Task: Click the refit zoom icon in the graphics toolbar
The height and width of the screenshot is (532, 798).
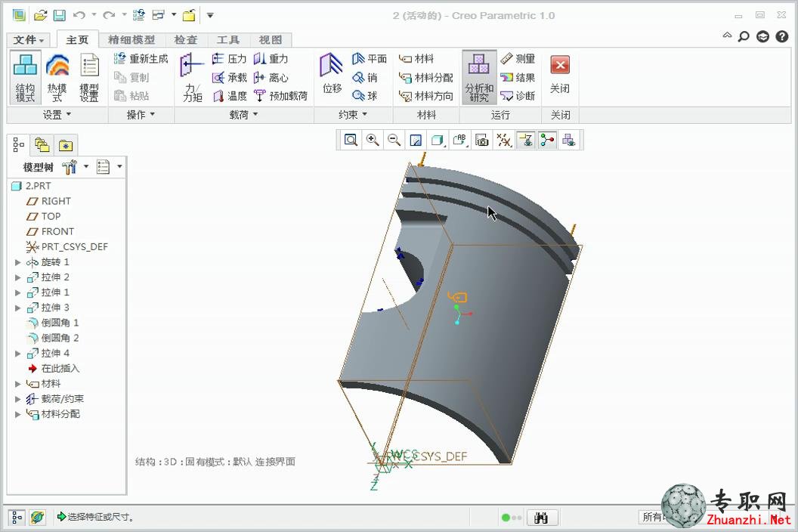Action: point(351,140)
